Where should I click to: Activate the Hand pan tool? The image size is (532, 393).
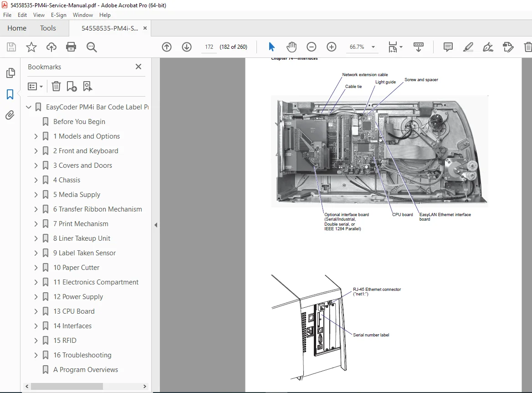click(x=292, y=47)
